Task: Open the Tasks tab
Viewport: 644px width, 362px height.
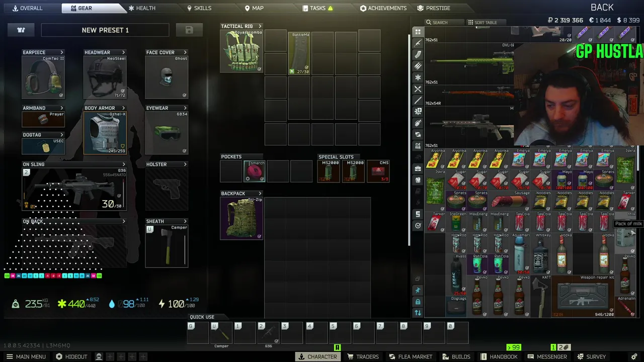Action: [x=318, y=8]
